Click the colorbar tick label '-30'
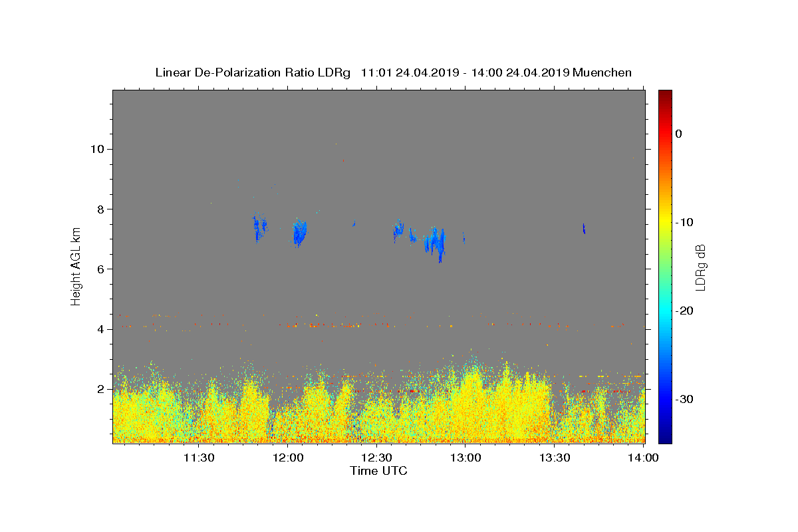The image size is (798, 532). [x=684, y=399]
